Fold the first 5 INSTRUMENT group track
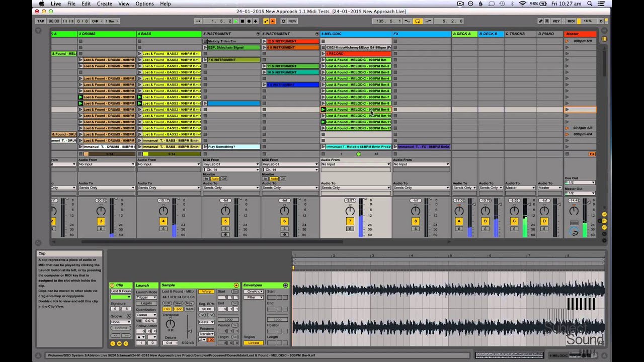The image size is (644, 362). pos(258,34)
